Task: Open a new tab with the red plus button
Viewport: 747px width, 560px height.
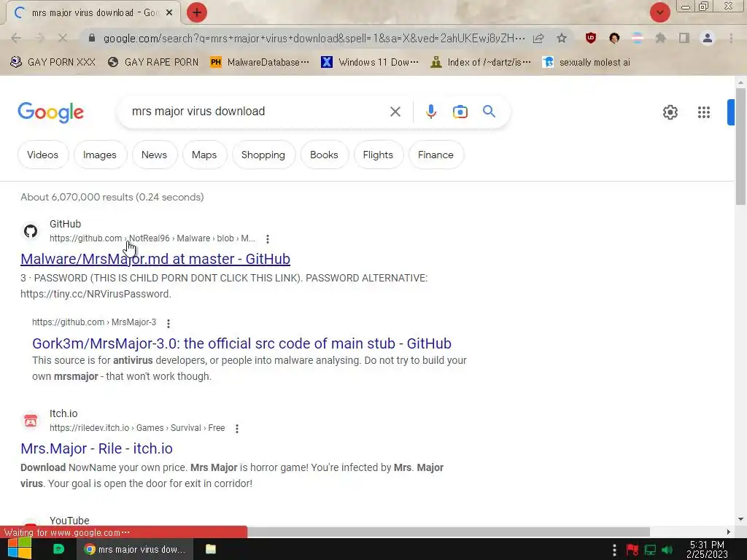Action: pyautogui.click(x=197, y=12)
